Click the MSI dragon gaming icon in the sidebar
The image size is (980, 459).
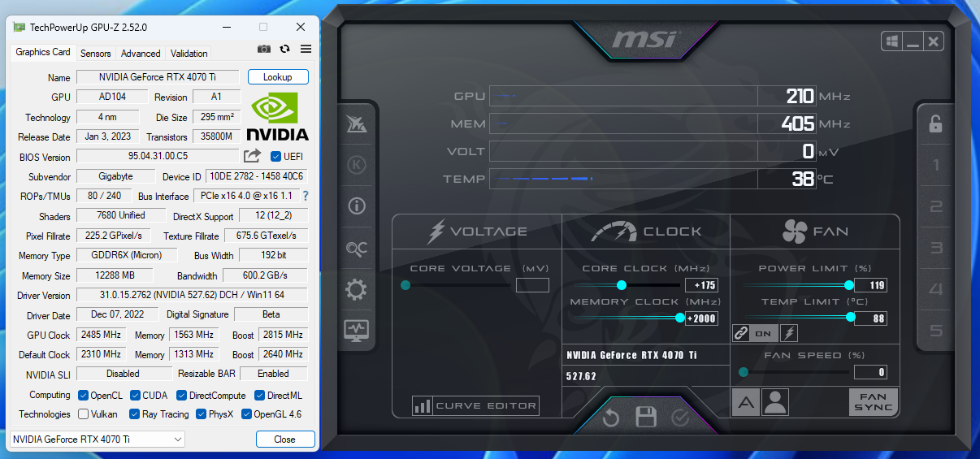click(356, 124)
